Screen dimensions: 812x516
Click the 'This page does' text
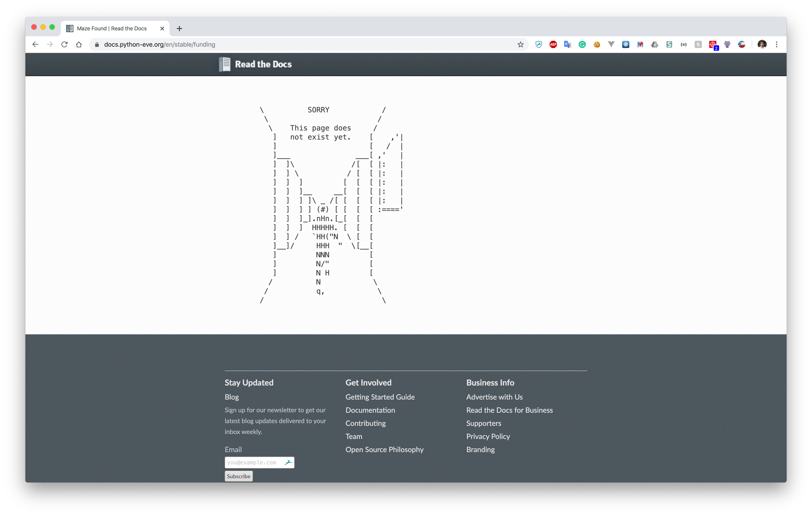pyautogui.click(x=320, y=128)
